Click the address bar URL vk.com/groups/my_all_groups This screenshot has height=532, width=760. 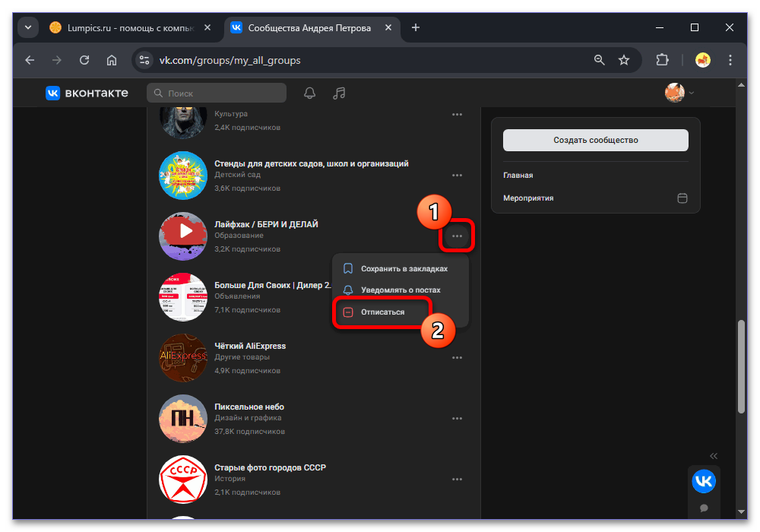point(230,60)
